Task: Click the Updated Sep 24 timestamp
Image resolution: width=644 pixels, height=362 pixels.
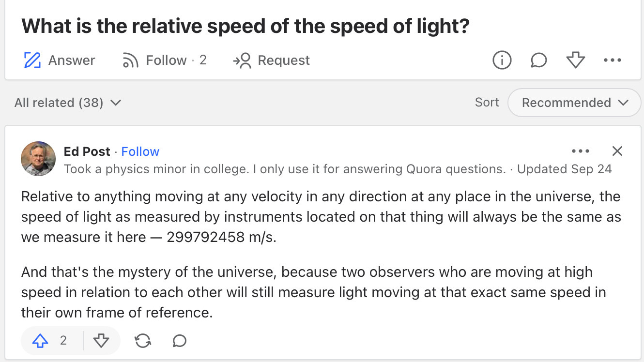Action: 565,169
